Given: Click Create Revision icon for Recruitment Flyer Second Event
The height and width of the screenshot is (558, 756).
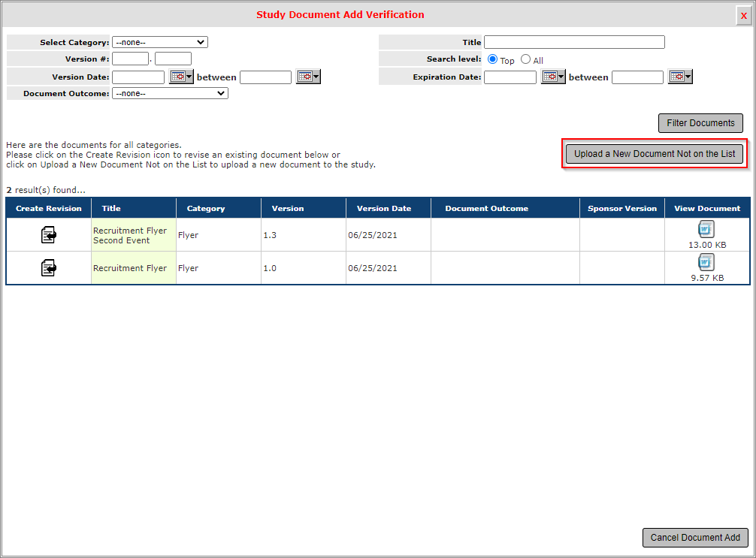Looking at the screenshot, I should pyautogui.click(x=48, y=234).
